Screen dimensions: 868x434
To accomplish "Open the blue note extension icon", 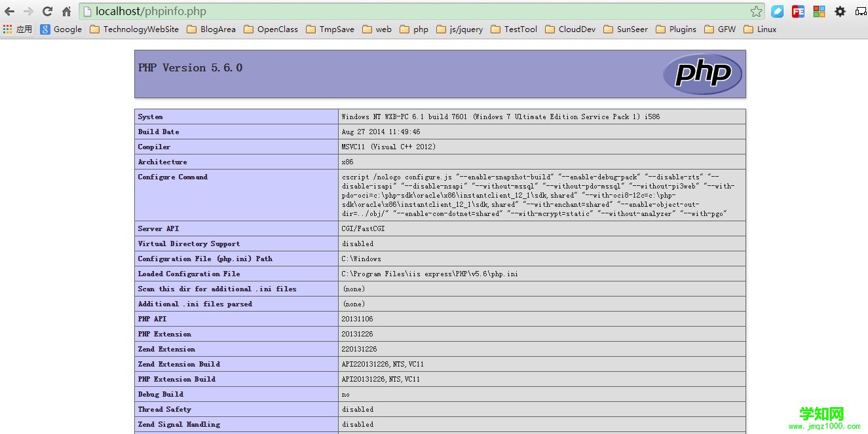I will point(777,11).
